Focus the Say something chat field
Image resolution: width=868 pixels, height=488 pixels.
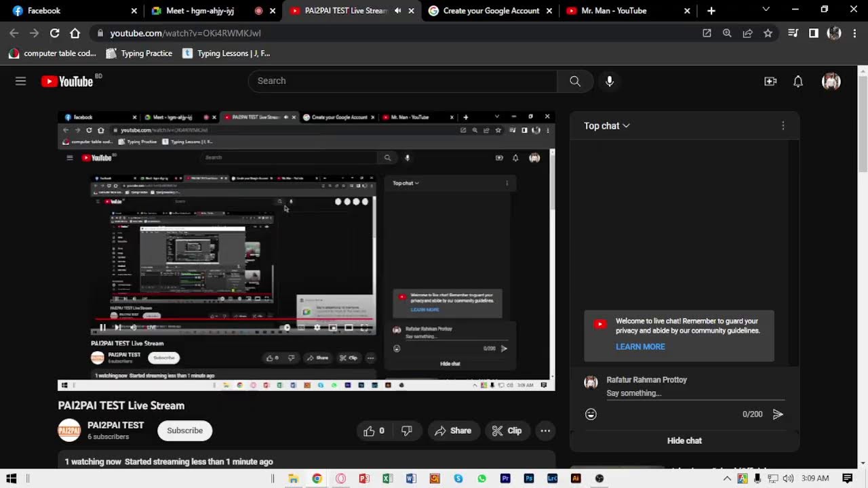pyautogui.click(x=695, y=394)
